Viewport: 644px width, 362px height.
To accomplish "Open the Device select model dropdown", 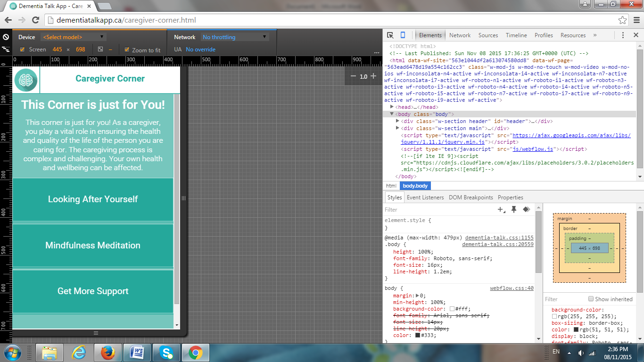I will tap(74, 37).
